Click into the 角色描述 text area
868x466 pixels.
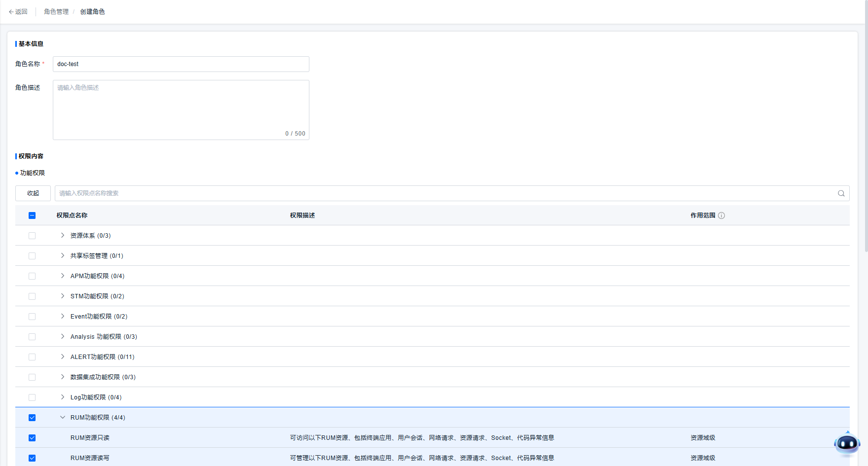click(181, 109)
